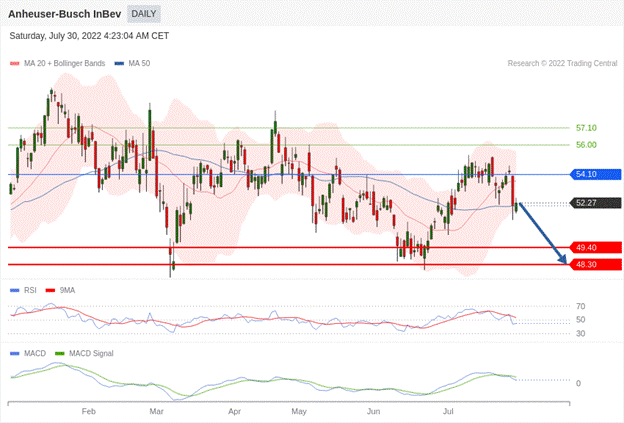Click the RSI legend label

30,290
